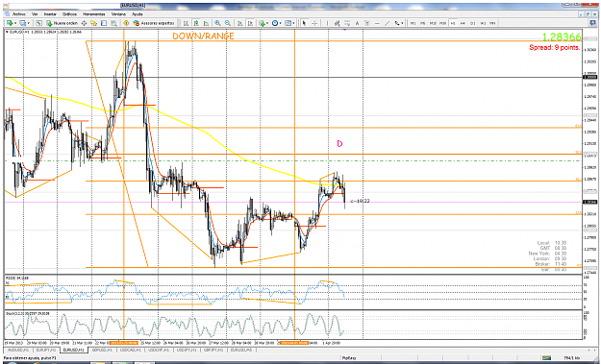Viewport: 601px width, 364px height.
Task: Click the periods clock icon
Action: pos(275,23)
